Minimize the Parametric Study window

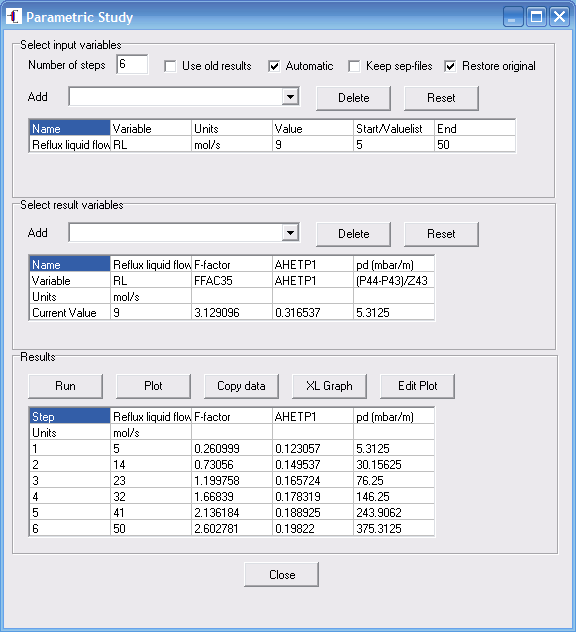[x=513, y=17]
